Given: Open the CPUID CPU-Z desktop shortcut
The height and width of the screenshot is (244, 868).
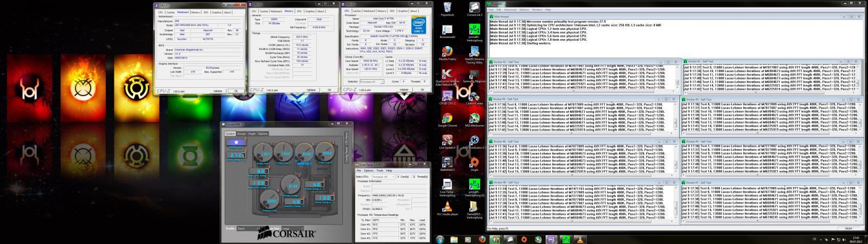Looking at the screenshot, I should pyautogui.click(x=447, y=98).
